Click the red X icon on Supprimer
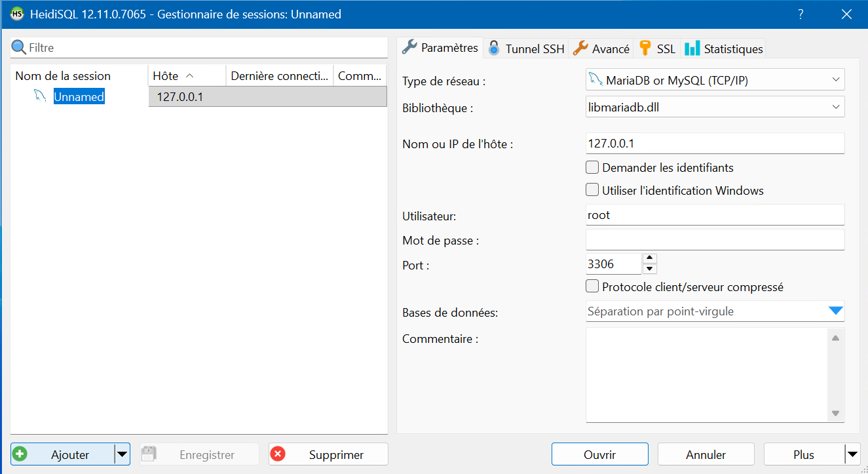This screenshot has height=474, width=868. (278, 454)
